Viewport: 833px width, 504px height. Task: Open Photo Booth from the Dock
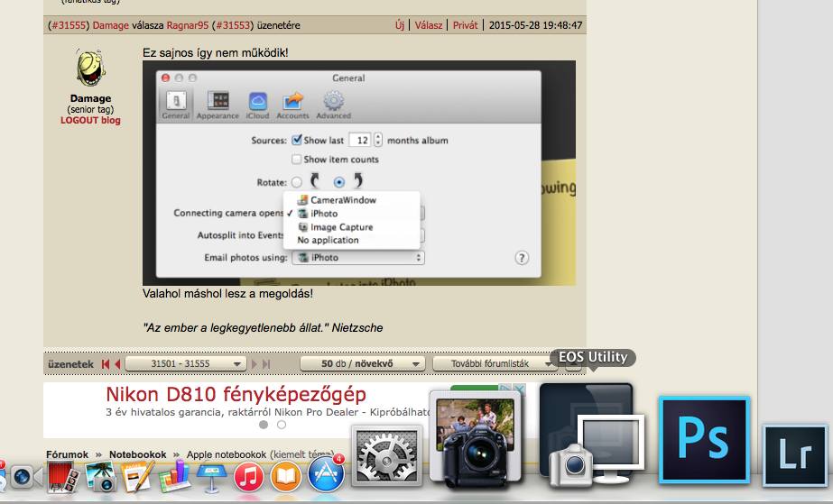[63, 476]
